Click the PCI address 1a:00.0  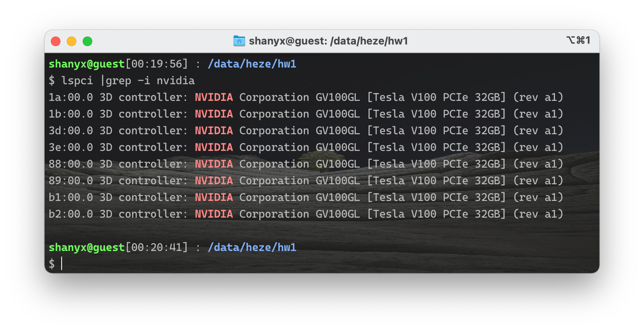[71, 97]
